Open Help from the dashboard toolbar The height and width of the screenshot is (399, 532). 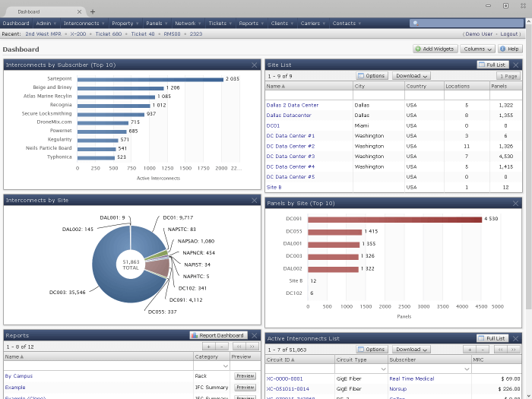[510, 49]
